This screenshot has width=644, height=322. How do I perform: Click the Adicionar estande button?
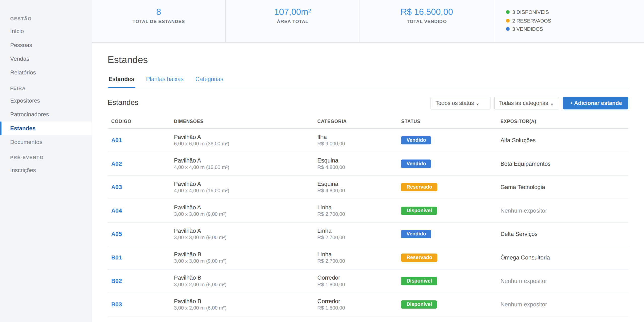pos(595,103)
